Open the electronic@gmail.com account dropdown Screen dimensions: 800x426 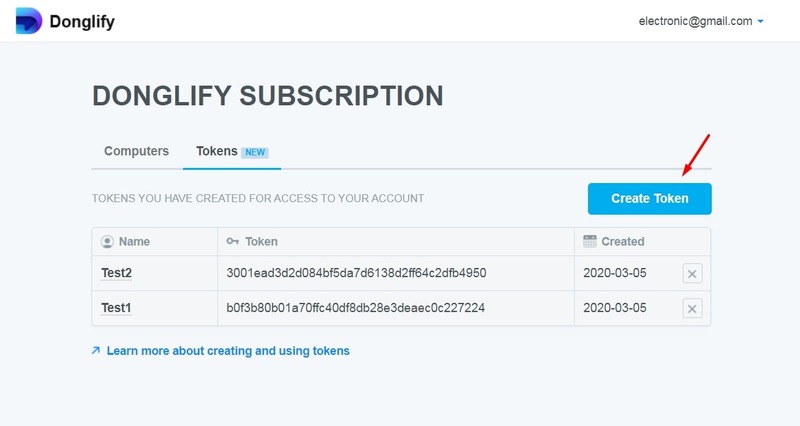(x=701, y=21)
